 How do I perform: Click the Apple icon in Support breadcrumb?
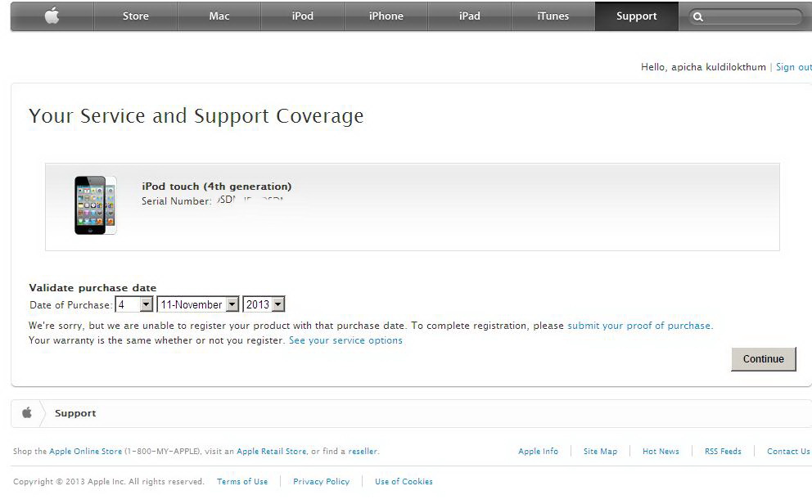[27, 413]
